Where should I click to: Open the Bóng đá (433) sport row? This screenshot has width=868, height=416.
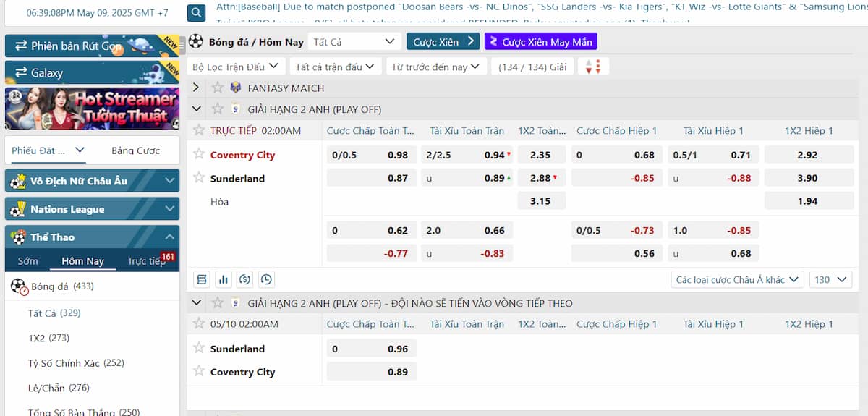click(92, 286)
